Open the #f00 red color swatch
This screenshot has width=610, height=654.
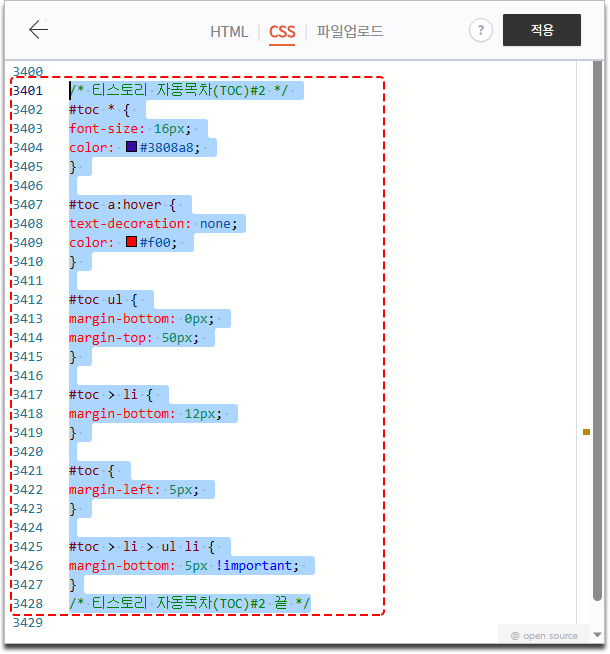tap(131, 242)
